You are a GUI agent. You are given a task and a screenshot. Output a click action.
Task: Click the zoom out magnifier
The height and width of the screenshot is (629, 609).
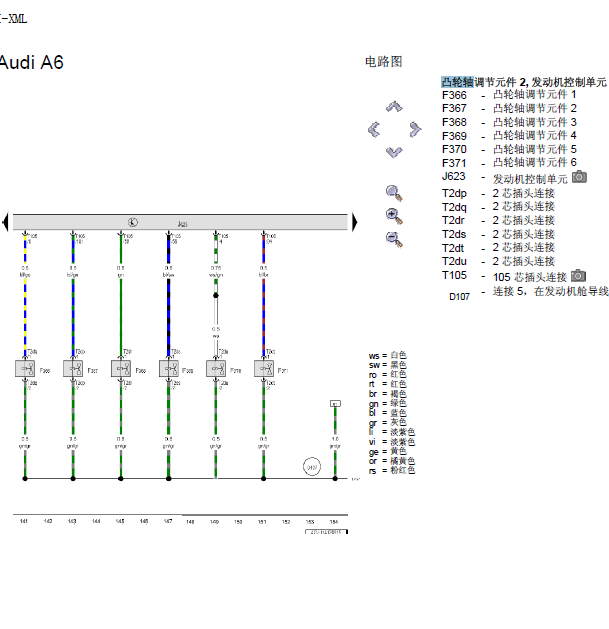coord(394,239)
